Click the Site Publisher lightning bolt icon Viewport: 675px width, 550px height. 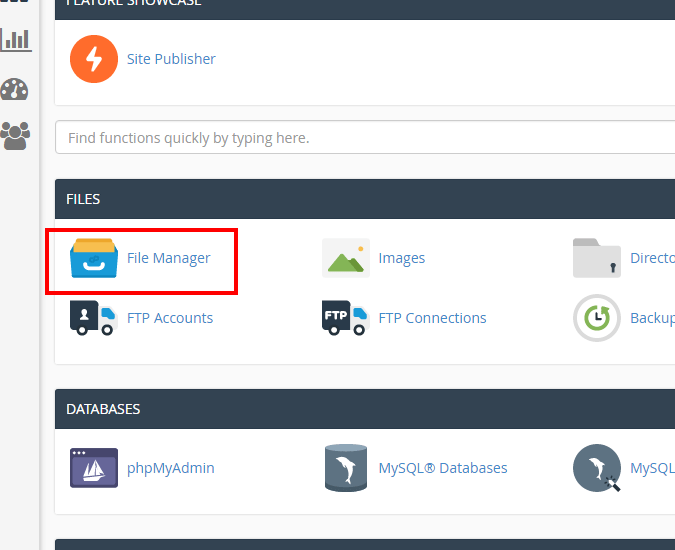coord(94,59)
